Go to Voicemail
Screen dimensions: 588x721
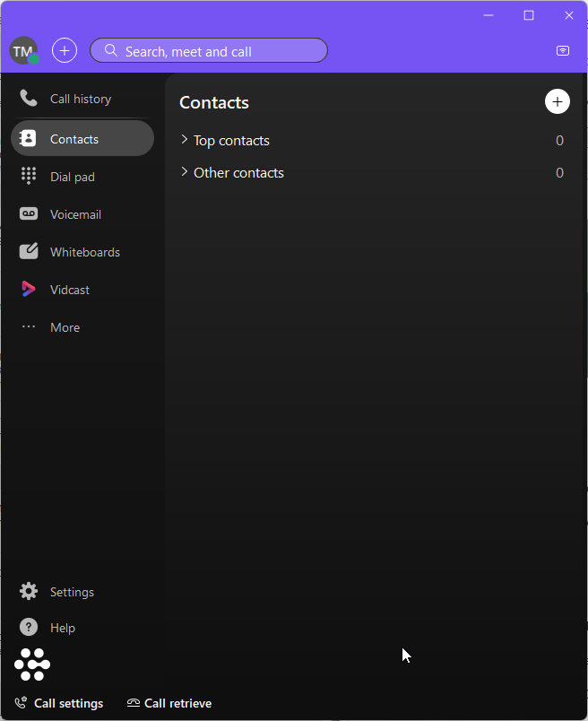click(x=82, y=214)
